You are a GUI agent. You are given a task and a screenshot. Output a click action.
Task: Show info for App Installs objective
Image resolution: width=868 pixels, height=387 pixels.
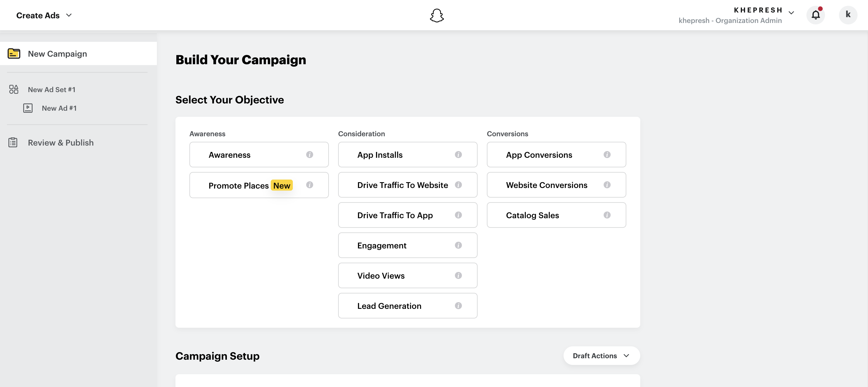click(458, 155)
